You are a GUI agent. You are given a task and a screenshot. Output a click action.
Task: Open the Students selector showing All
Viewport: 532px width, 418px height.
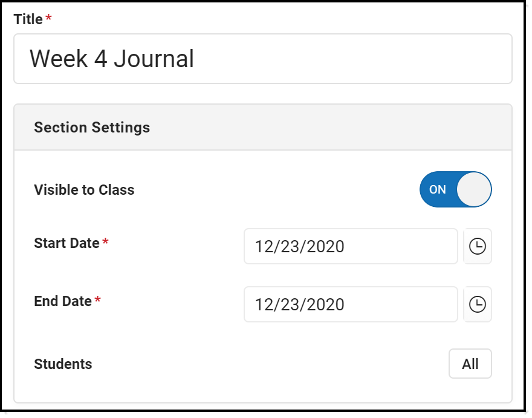(x=470, y=364)
